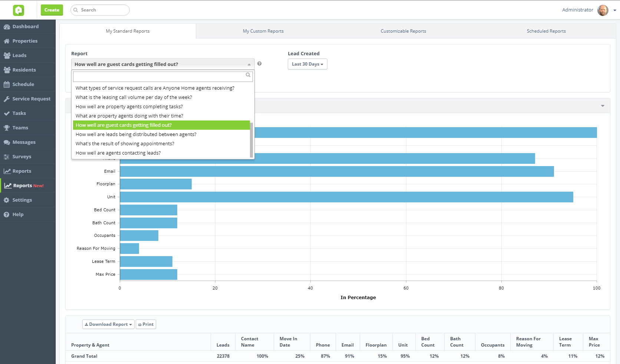Click the Schedule calendar icon
This screenshot has width=620, height=364.
[7, 85]
